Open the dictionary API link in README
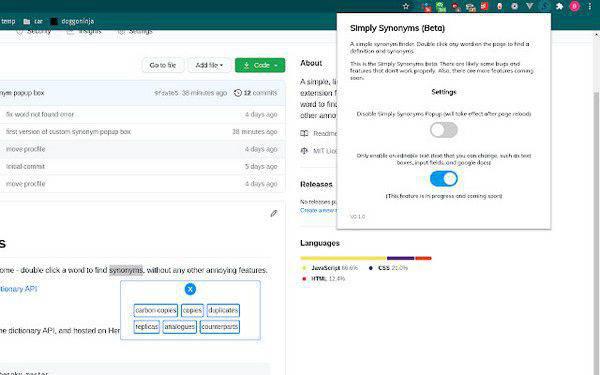This screenshot has width=600, height=375. click(18, 289)
